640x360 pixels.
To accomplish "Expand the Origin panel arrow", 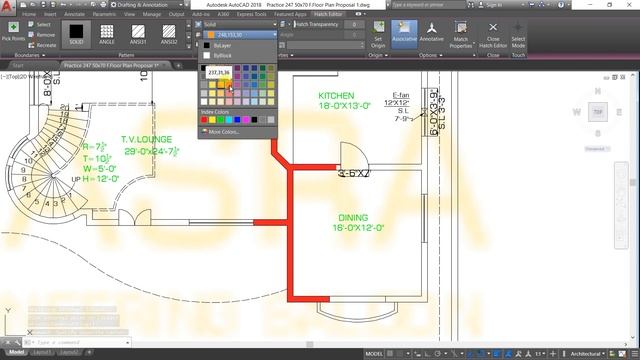I will (386, 55).
